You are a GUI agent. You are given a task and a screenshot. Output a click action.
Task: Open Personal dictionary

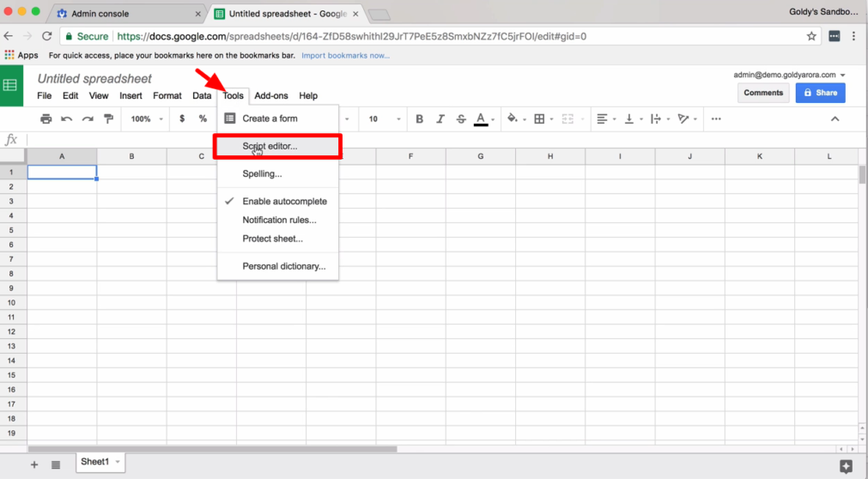tap(277, 266)
